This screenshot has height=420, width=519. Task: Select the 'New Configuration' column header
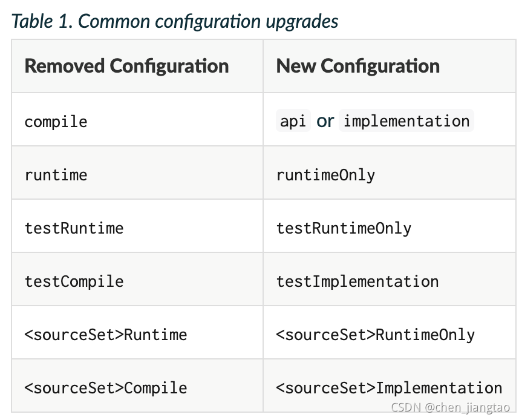(x=357, y=66)
